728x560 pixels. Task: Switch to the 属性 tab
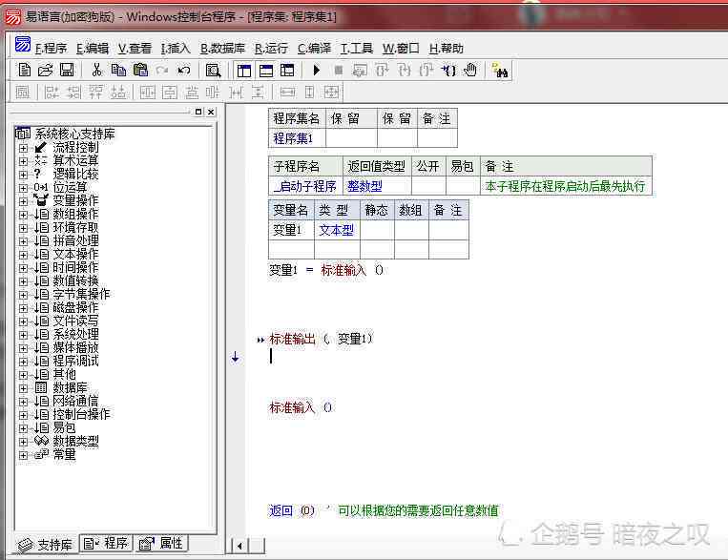[162, 544]
